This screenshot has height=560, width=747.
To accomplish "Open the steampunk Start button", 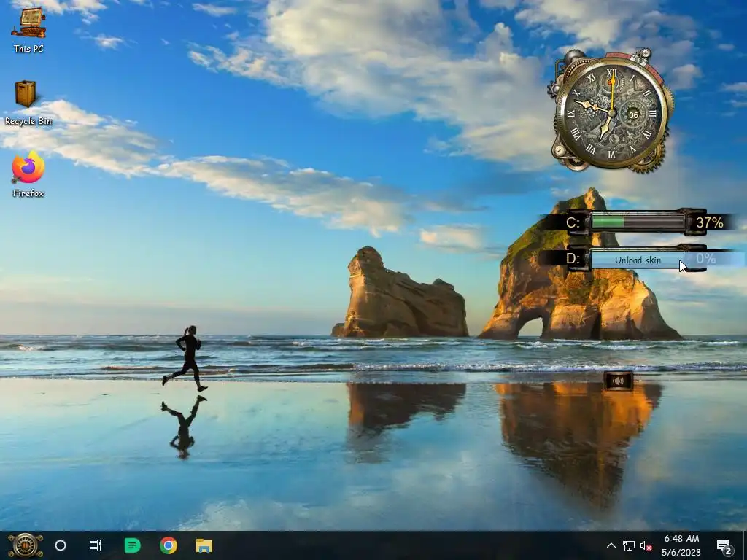I will point(26,545).
